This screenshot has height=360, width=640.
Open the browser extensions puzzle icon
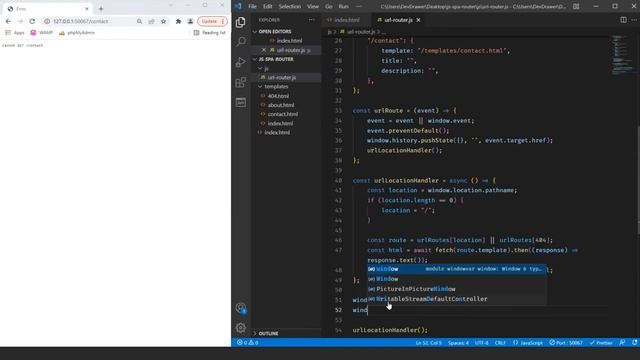tap(178, 21)
